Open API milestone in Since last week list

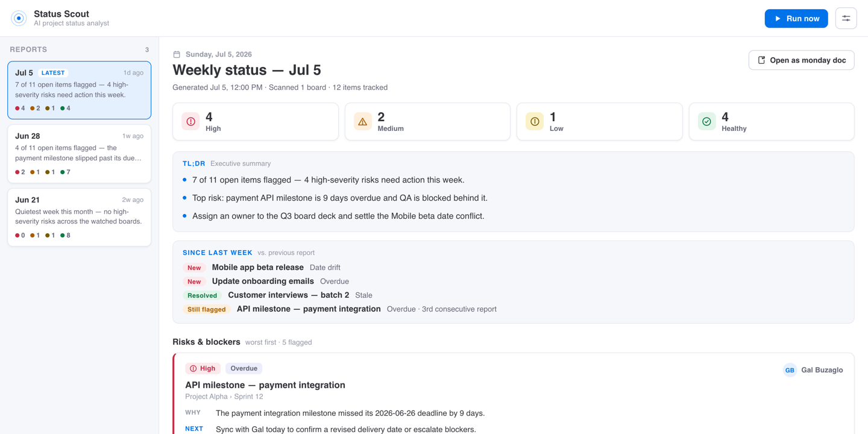[309, 309]
